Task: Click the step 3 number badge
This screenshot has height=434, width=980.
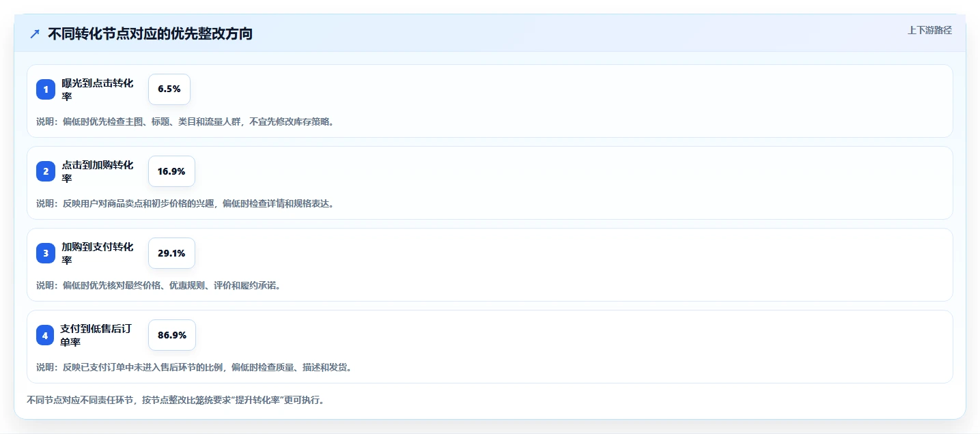Action: point(46,253)
